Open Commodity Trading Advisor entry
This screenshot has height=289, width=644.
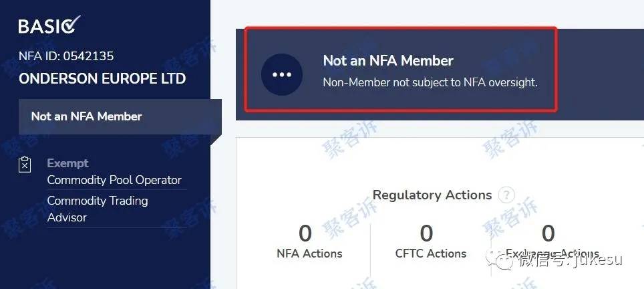click(x=98, y=209)
